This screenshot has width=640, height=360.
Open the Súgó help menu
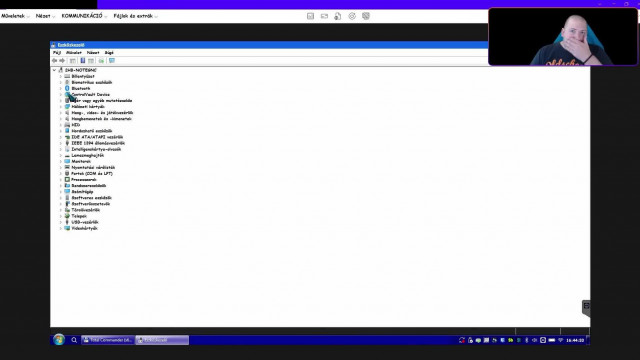109,53
